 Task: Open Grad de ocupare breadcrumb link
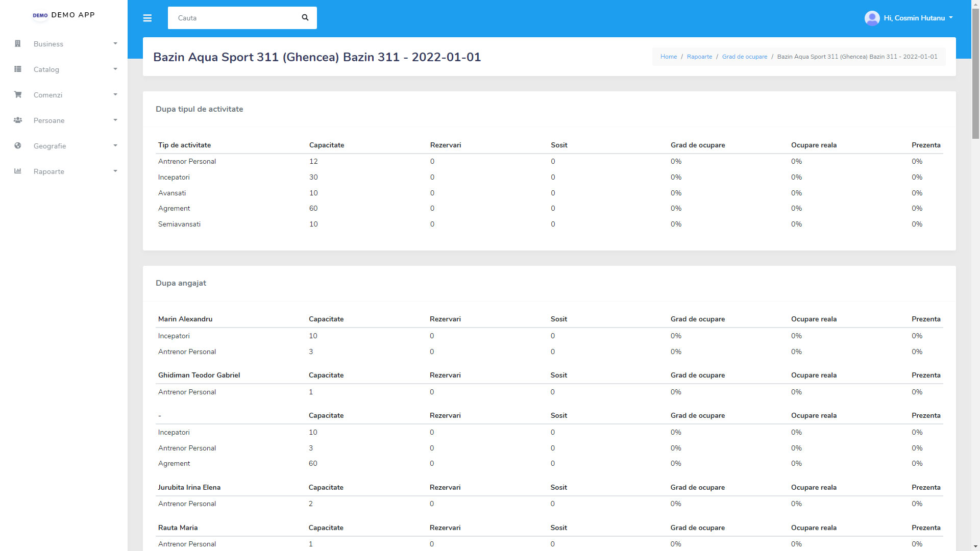[x=744, y=57]
